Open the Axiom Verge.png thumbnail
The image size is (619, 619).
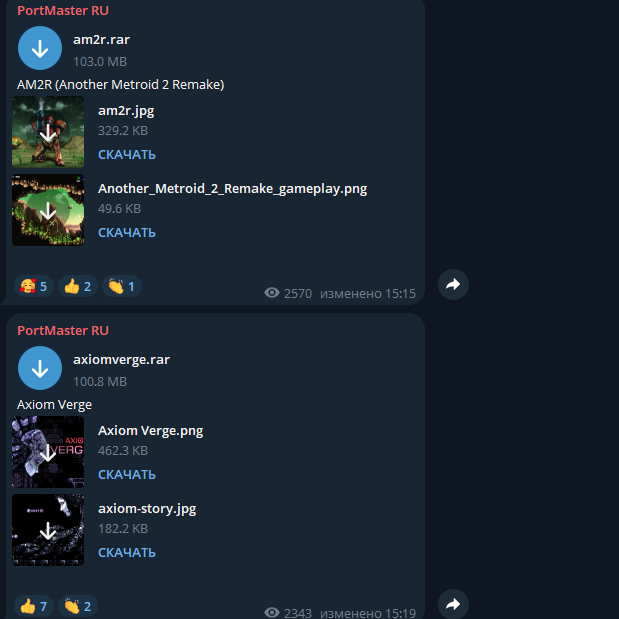coord(48,452)
